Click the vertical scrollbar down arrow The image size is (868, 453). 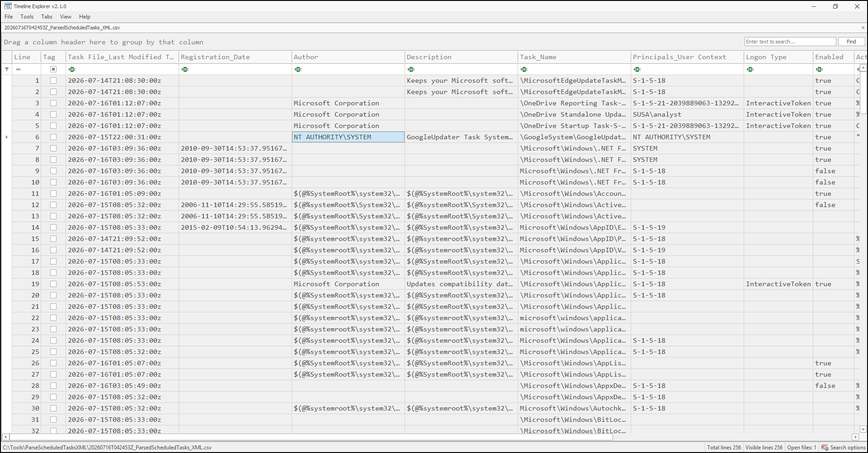pos(863,429)
